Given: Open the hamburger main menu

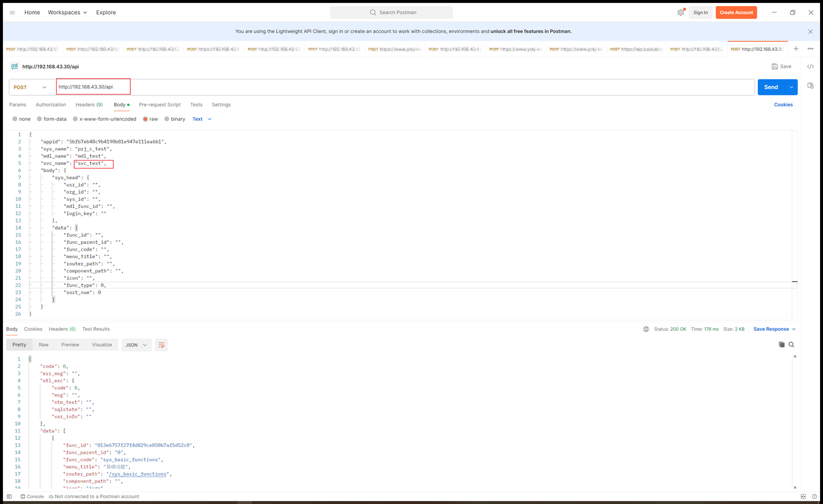Looking at the screenshot, I should tap(12, 13).
